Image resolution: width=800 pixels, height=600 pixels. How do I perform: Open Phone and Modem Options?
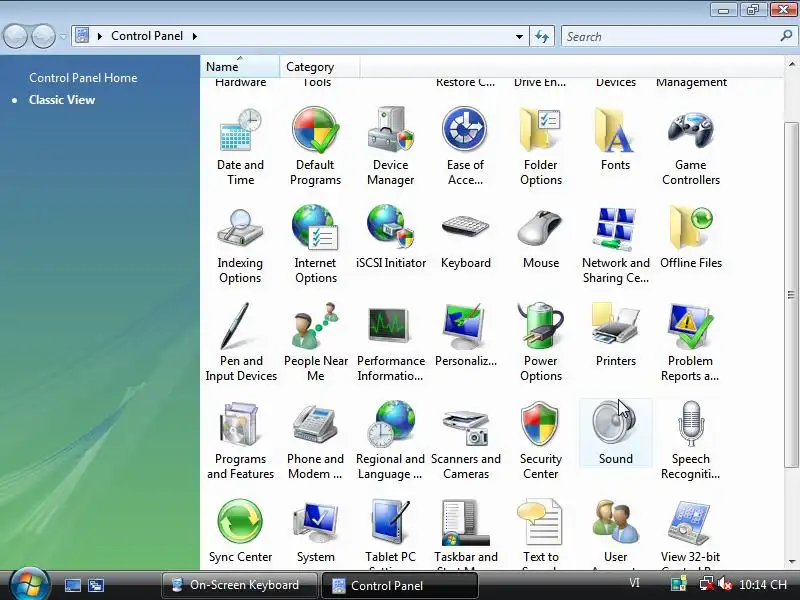pos(315,441)
